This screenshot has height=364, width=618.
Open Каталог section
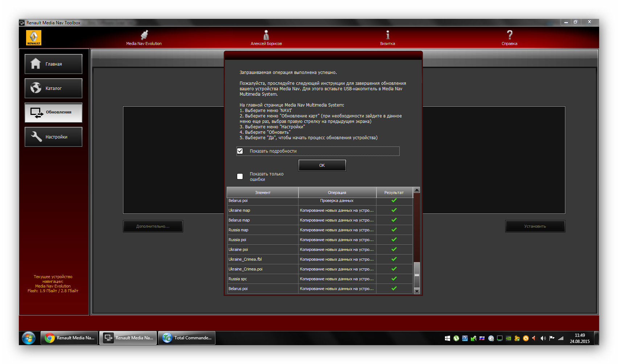tap(53, 88)
